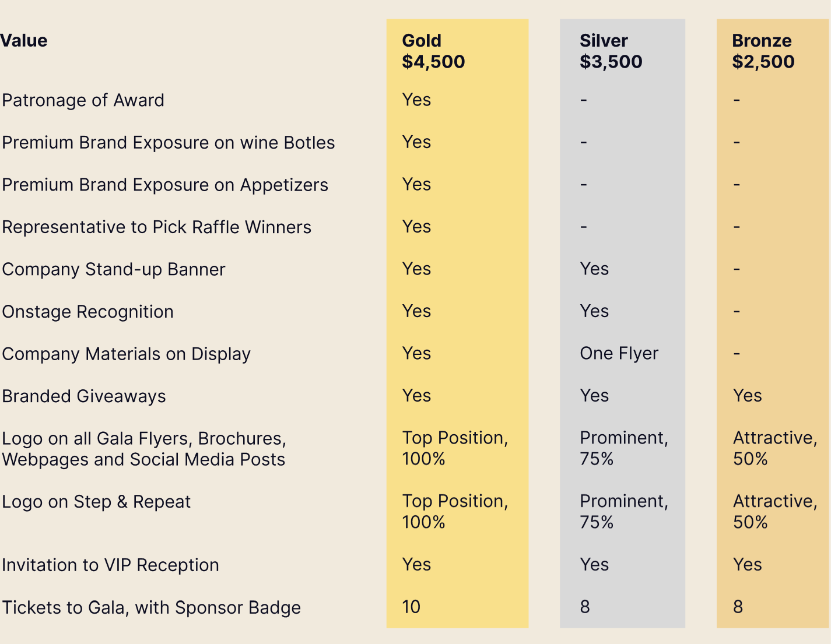Click Invitation to VIP Reception label

(111, 565)
